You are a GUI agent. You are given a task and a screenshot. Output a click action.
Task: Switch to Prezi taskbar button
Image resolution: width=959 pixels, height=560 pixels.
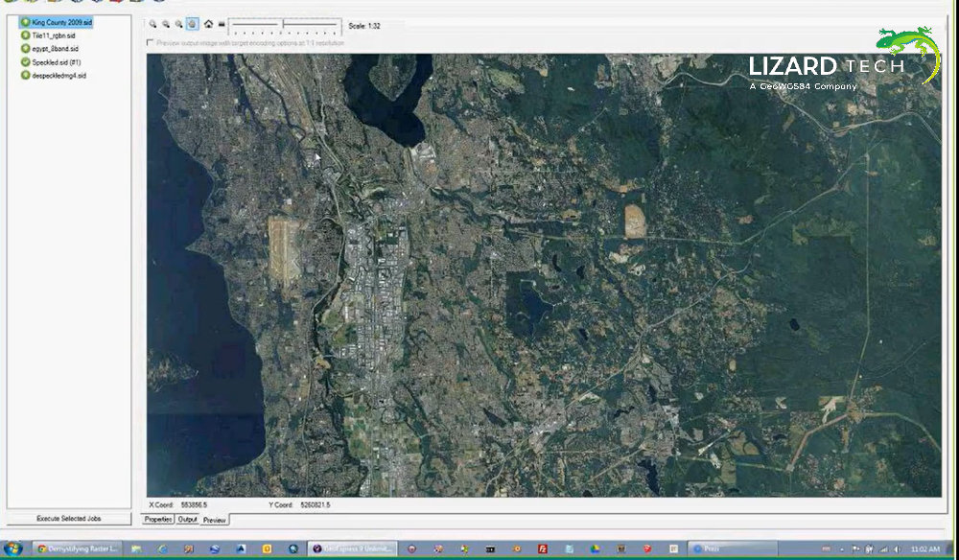(x=733, y=548)
